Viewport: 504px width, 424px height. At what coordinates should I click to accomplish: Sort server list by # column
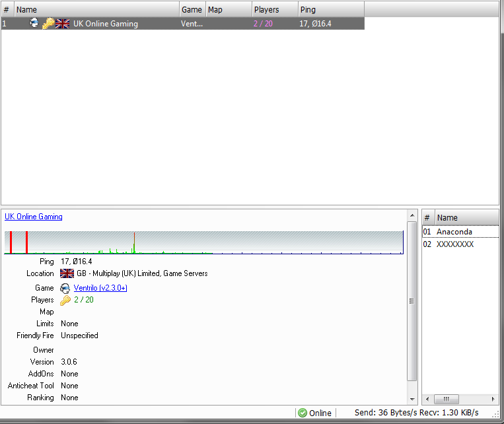8,10
